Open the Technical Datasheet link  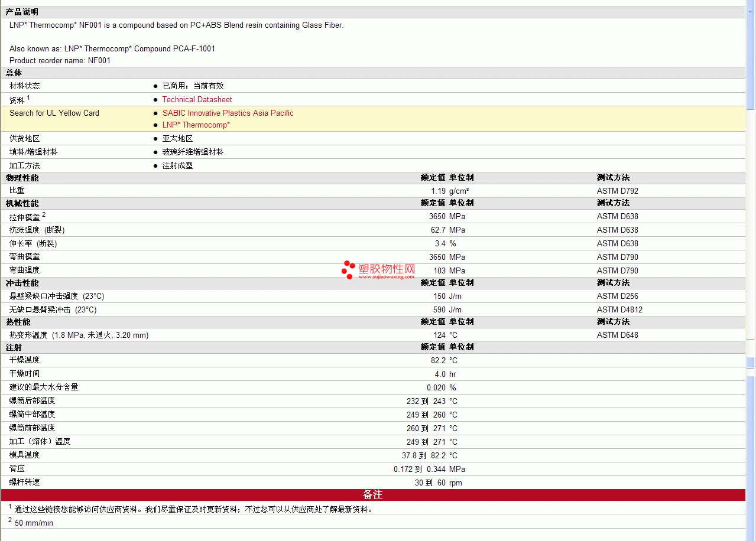click(197, 100)
